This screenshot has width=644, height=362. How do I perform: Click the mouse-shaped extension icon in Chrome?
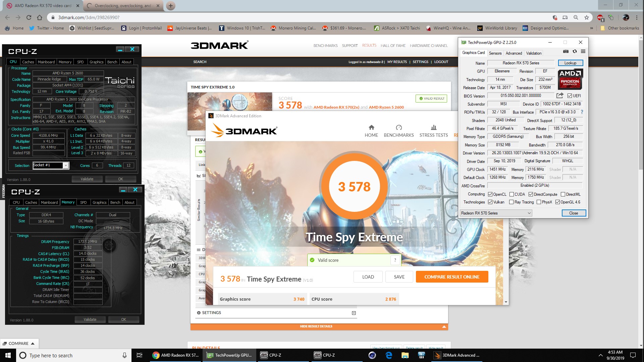pos(611,17)
